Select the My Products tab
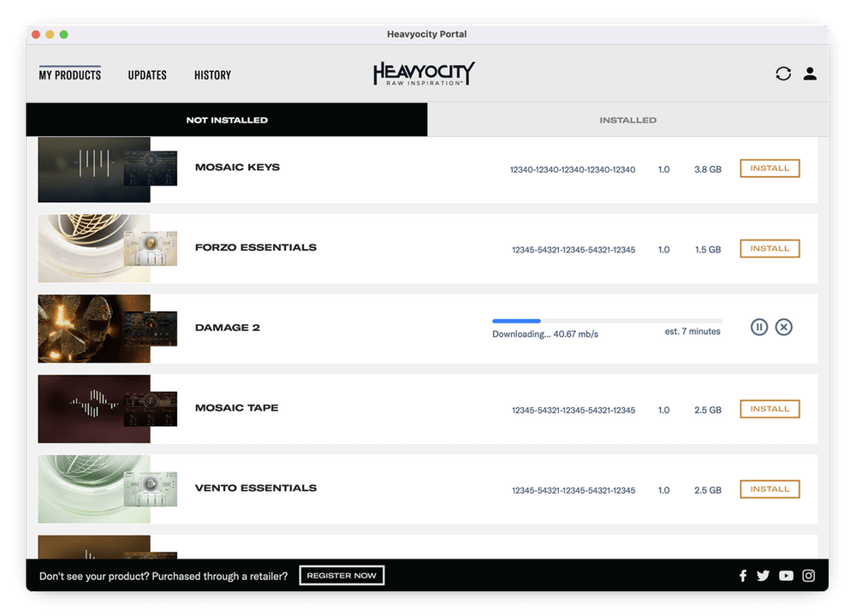 coord(69,75)
